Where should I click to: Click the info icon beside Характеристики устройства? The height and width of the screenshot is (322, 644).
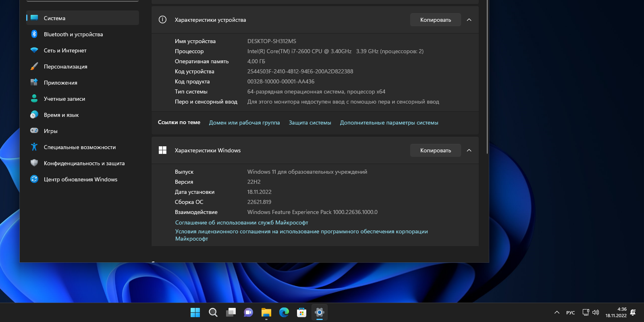[x=162, y=20]
